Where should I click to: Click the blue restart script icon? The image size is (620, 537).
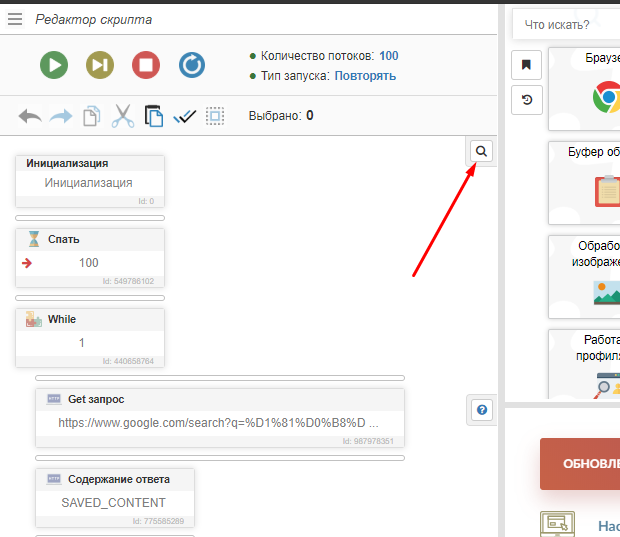(192, 66)
